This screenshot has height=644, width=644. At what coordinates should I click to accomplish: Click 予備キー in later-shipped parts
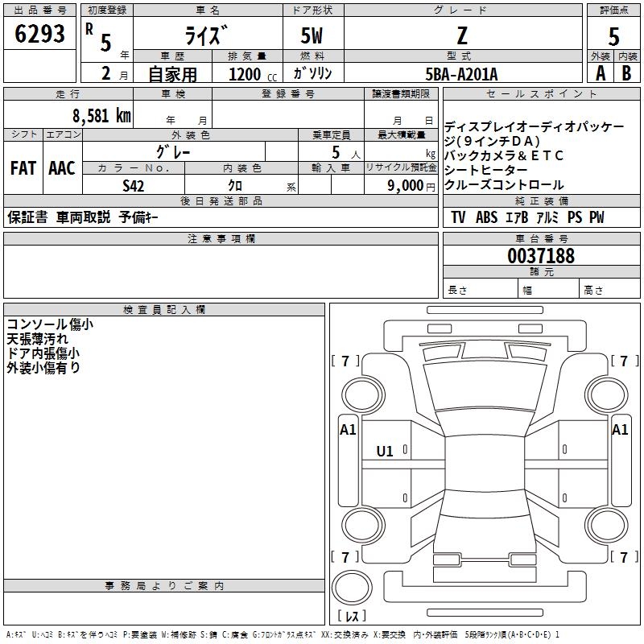click(138, 217)
